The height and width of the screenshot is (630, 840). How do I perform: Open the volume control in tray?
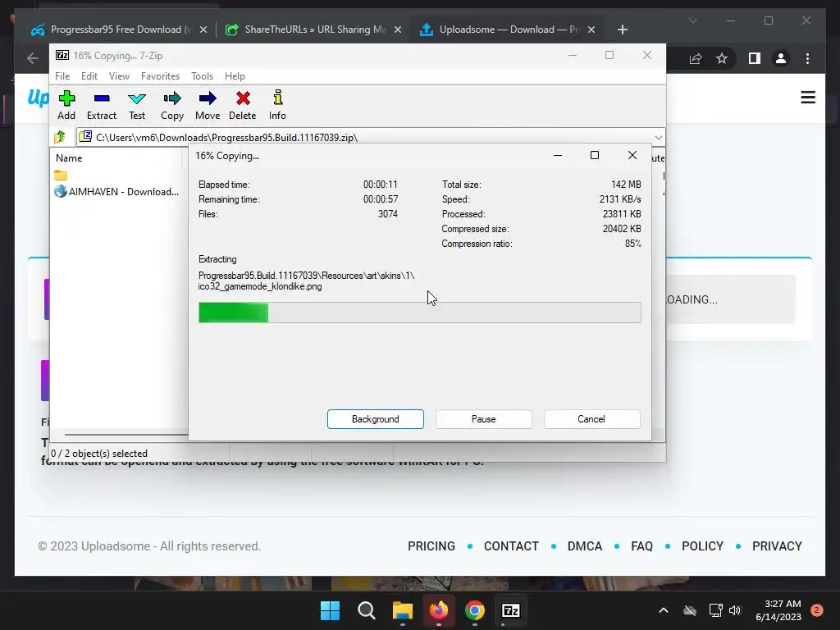click(735, 610)
